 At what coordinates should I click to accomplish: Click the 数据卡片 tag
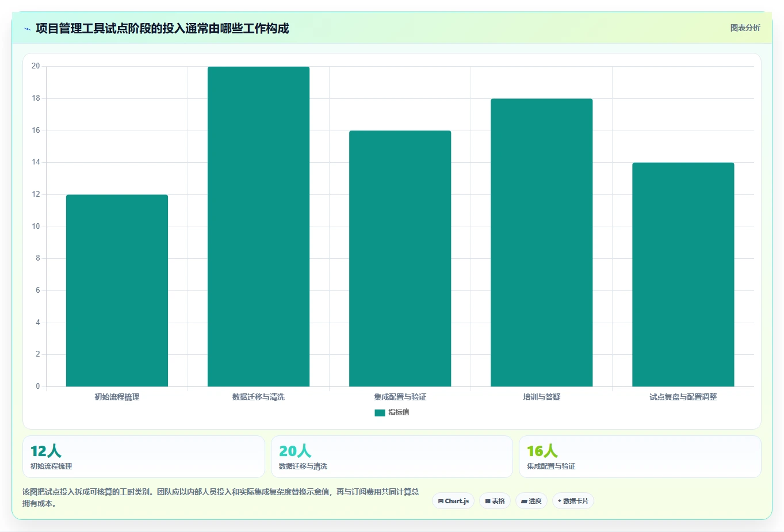coord(573,501)
